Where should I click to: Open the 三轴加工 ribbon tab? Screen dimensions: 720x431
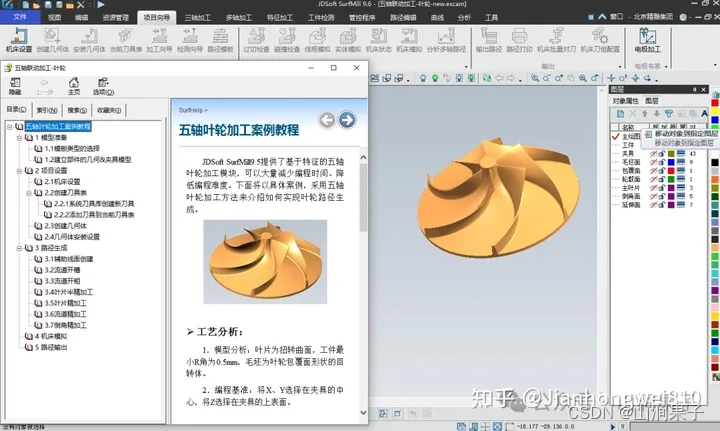(197, 17)
